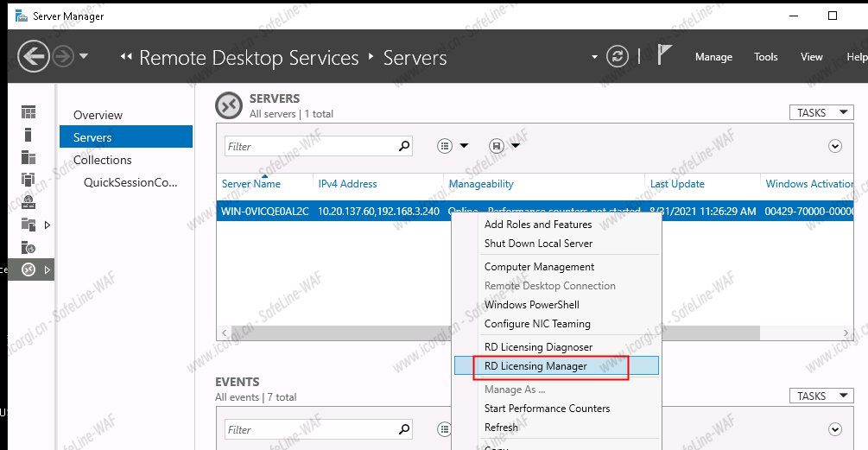Sort by Windows Activation column
Screen dimensions: 868x450
click(809, 184)
